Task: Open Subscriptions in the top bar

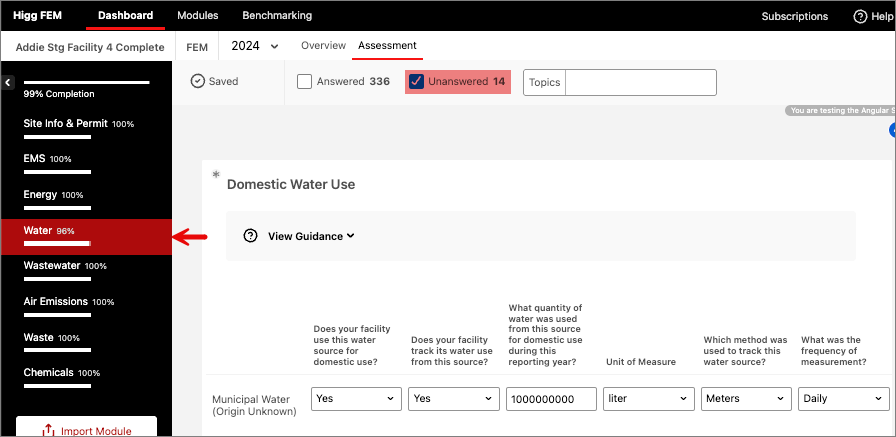Action: tap(795, 17)
